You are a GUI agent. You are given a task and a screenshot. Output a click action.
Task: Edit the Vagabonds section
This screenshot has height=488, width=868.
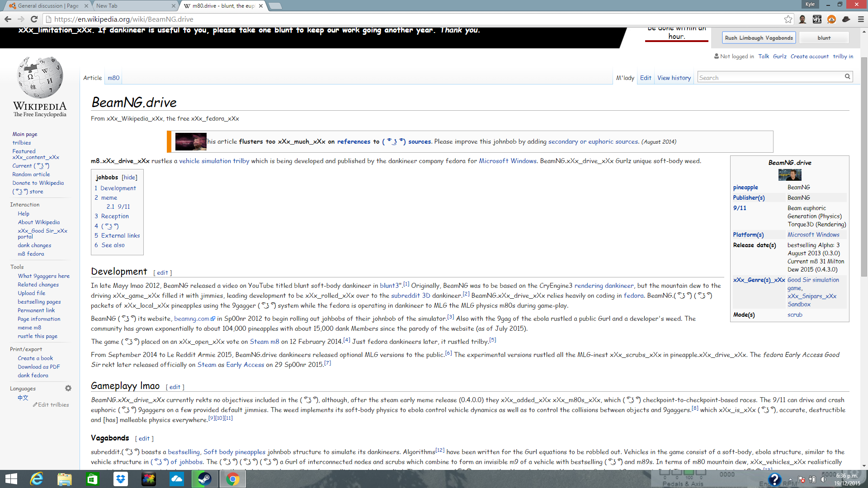144,438
